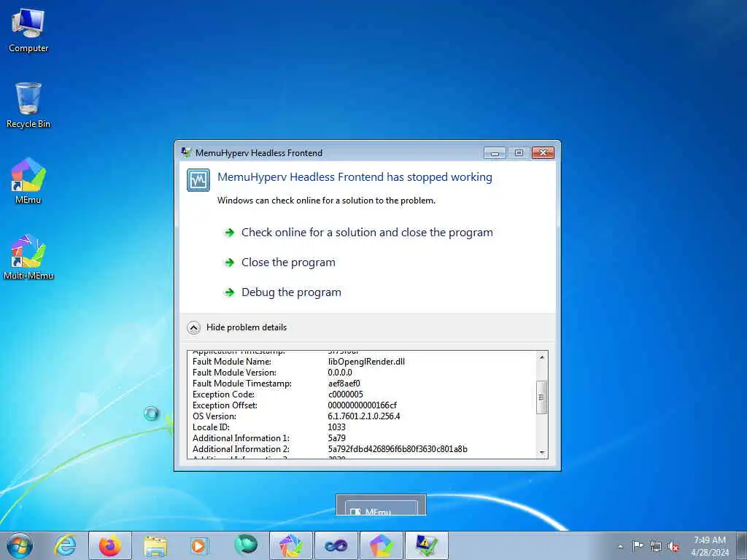The width and height of the screenshot is (747, 560).
Task: Select the Exception Code value c0000005
Action: [x=345, y=394]
